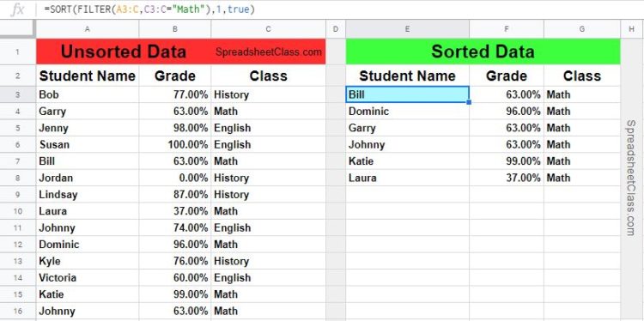Select row 3 header

(18, 94)
